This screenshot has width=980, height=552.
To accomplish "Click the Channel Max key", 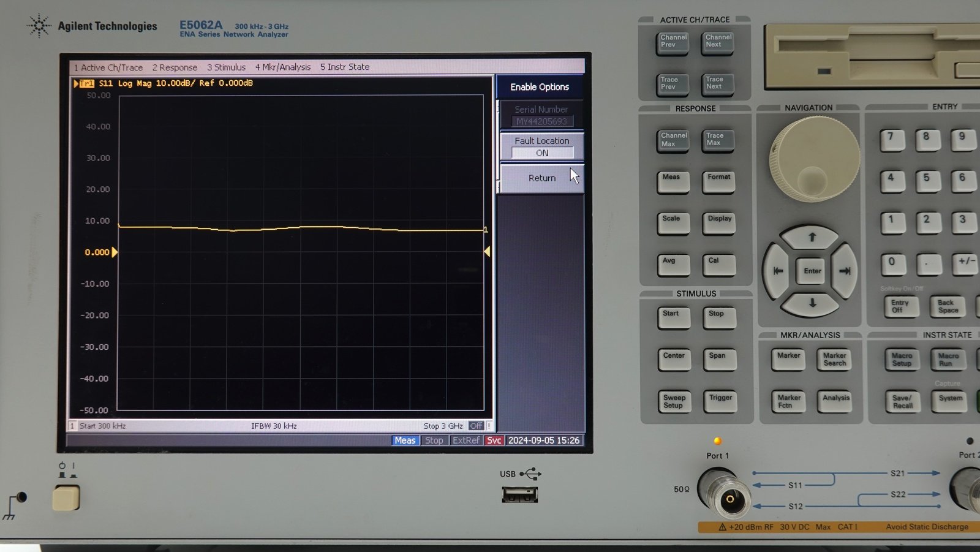I will click(x=673, y=140).
